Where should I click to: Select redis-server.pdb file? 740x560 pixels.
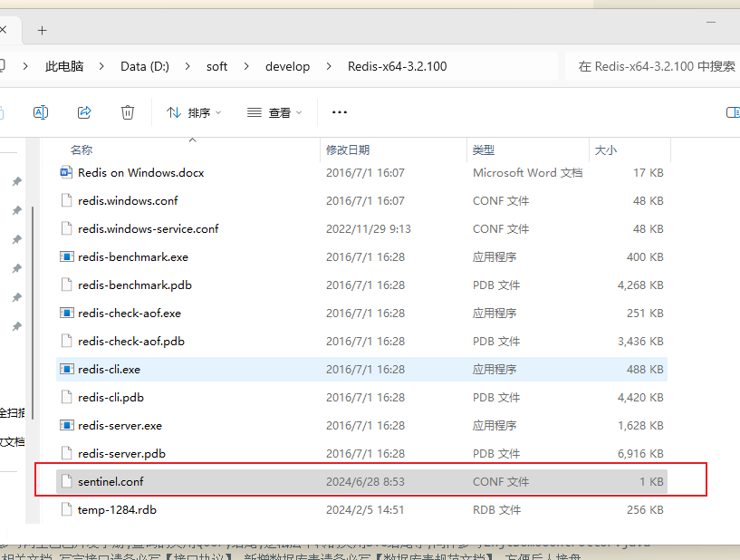coord(361,454)
